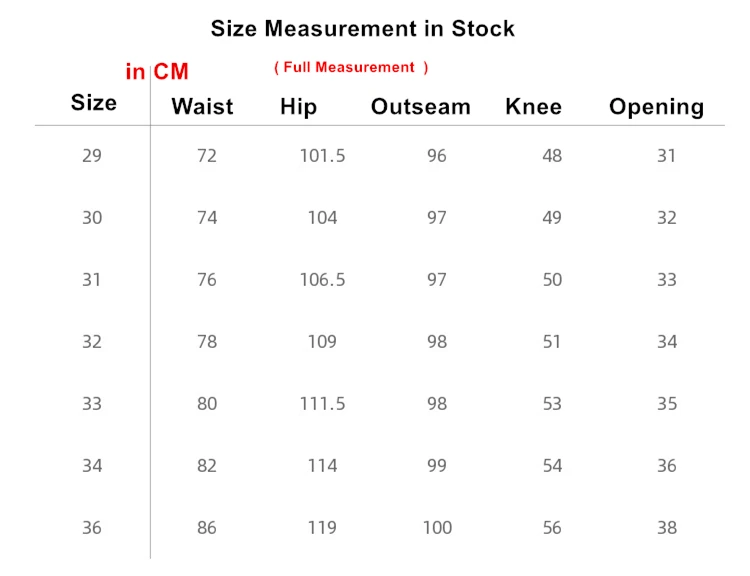Select the waist value 78
750x576 pixels.
point(207,342)
